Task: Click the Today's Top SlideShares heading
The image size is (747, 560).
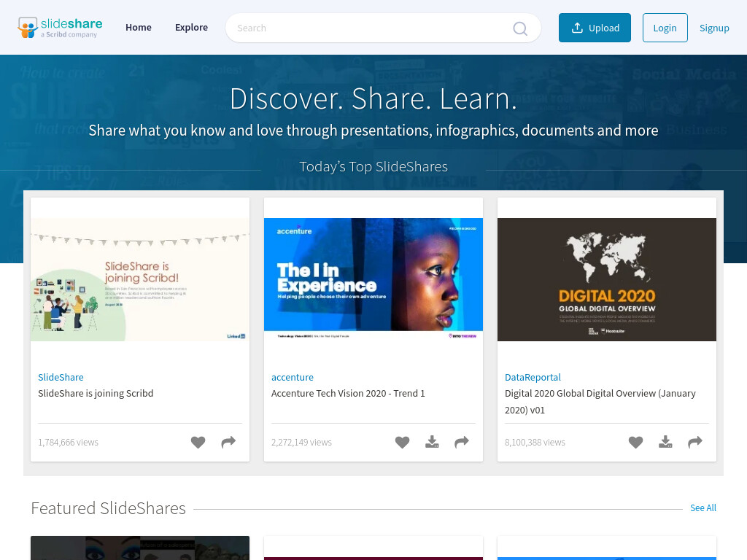Action: (373, 167)
